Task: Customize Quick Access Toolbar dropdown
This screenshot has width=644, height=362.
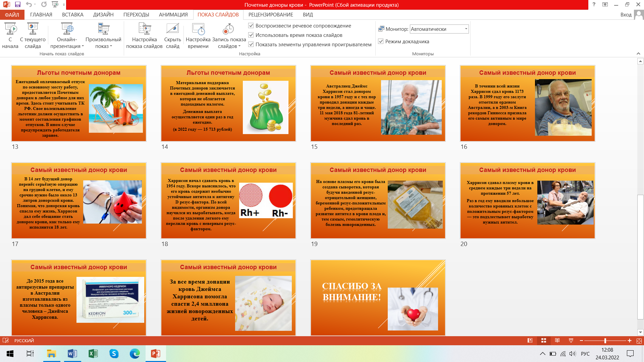Action: pos(64,5)
